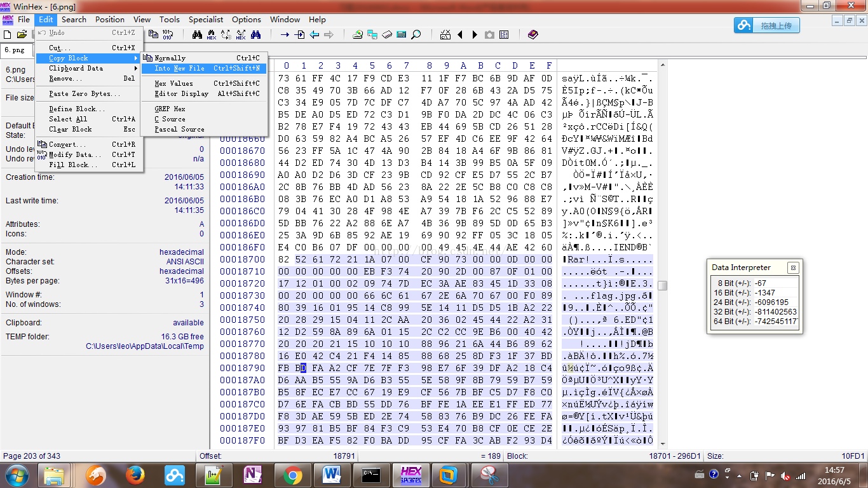Click the ANSI ASCII character set value
Screen dimensions: 868x488
(x=186, y=262)
